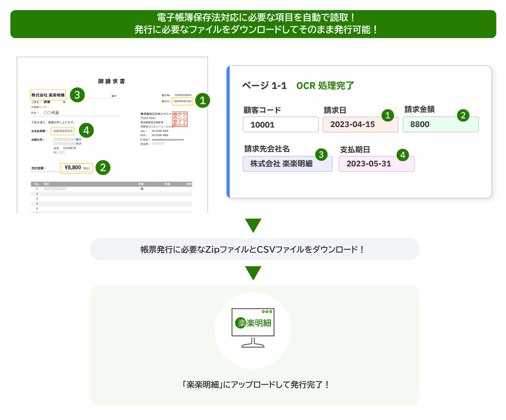The width and height of the screenshot is (506, 420).
Task: Click the highlighted 2023年5月31日 due date on the invoice
Action: [63, 131]
